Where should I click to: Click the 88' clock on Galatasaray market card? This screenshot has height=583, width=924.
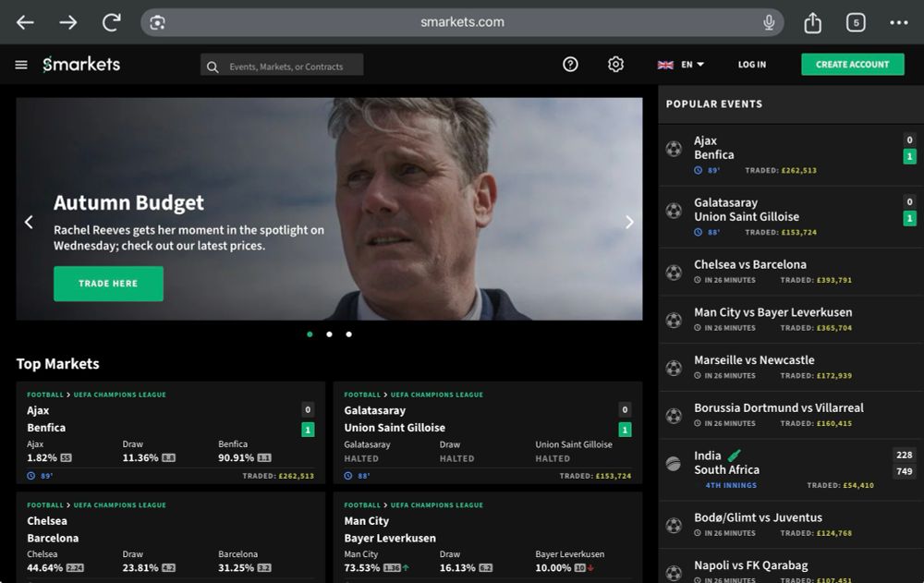pos(357,476)
